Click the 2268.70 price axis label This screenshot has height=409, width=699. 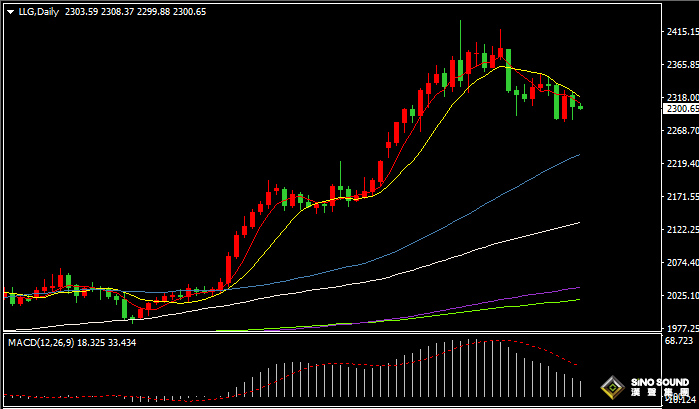(x=680, y=131)
